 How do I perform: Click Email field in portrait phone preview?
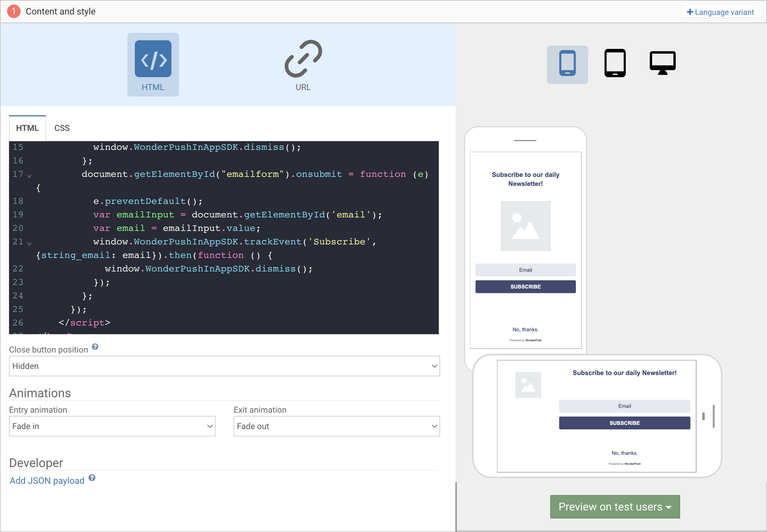[525, 270]
